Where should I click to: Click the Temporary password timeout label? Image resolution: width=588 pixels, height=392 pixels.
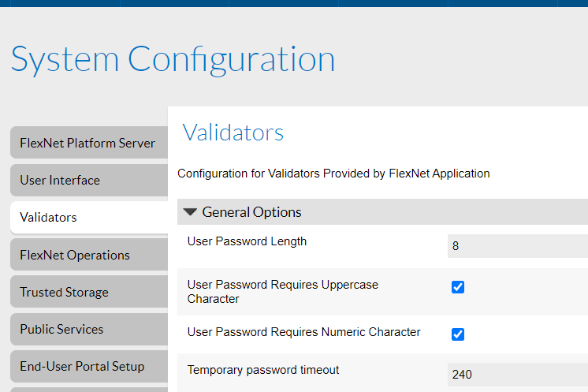tap(263, 370)
